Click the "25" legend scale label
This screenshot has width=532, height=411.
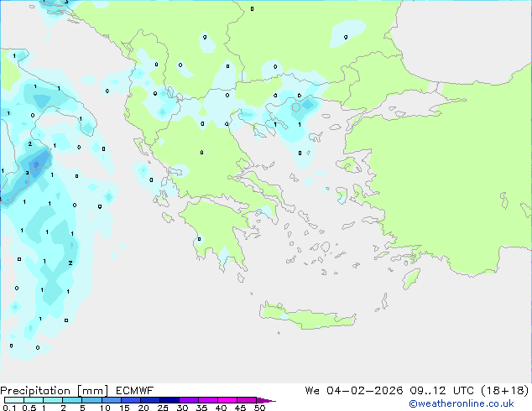pyautogui.click(x=163, y=408)
